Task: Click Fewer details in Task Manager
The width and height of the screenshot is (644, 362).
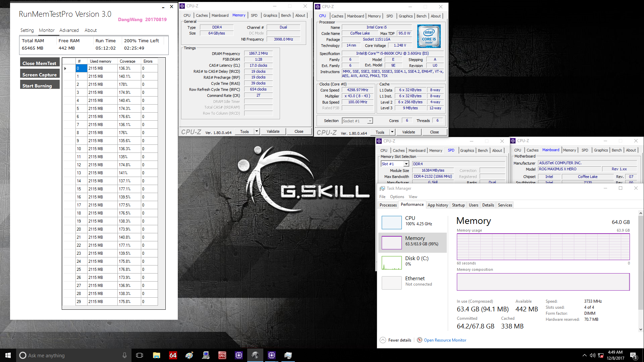Action: coord(399,340)
